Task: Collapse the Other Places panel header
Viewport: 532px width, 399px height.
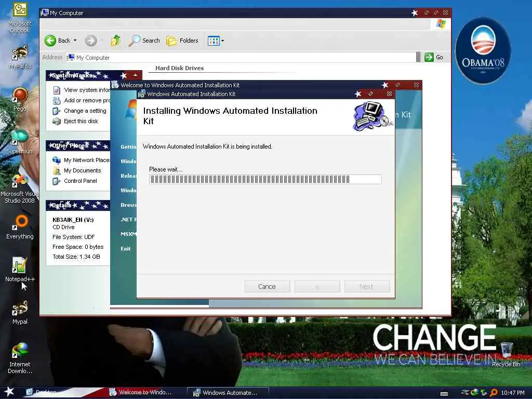Action: coord(78,145)
